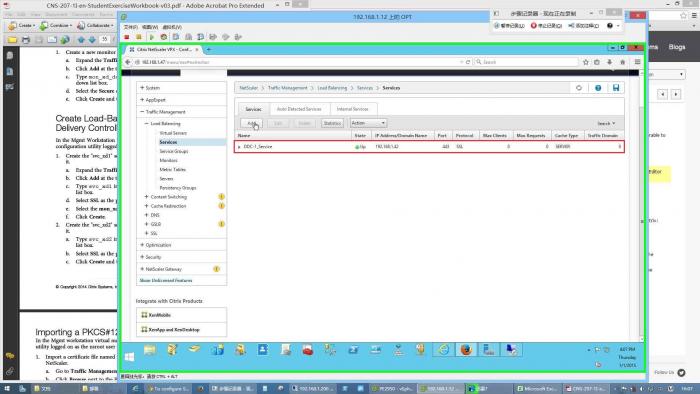Click the Firefox search field

(x=527, y=62)
